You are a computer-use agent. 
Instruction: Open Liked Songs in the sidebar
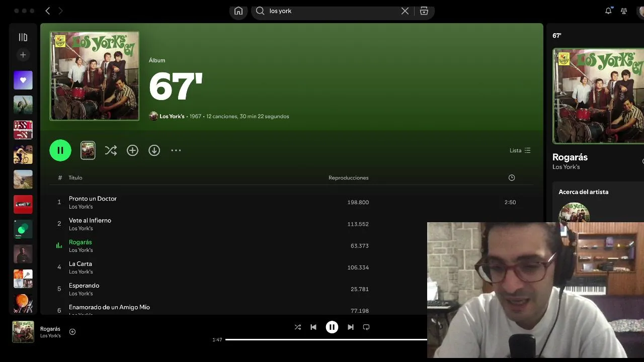click(x=23, y=80)
